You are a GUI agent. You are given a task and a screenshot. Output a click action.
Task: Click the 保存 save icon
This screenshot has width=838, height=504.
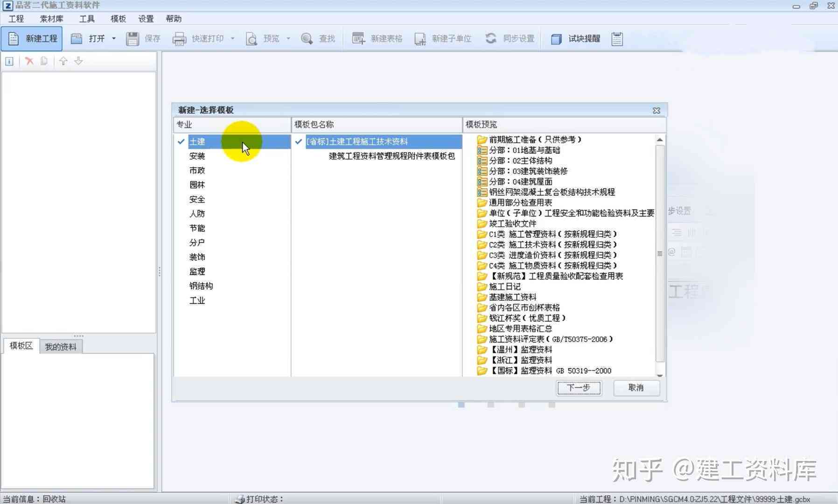coord(133,39)
